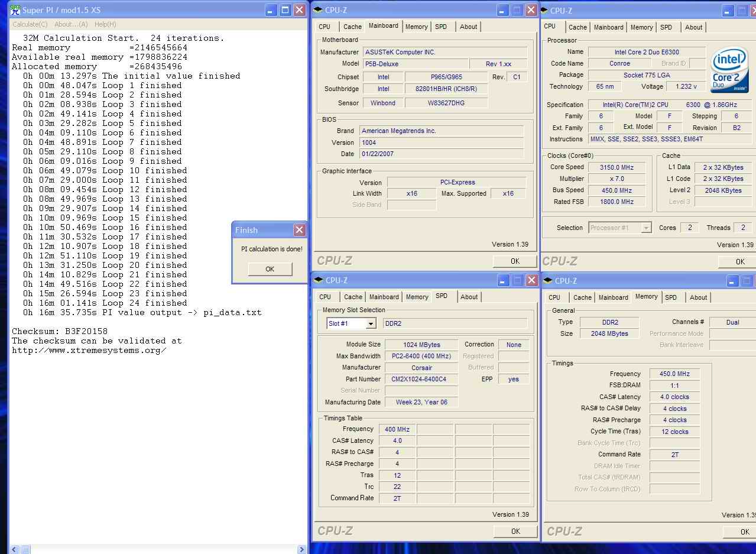Click OK in the CPU-Z SPD window
The width and height of the screenshot is (756, 554).
tap(515, 531)
